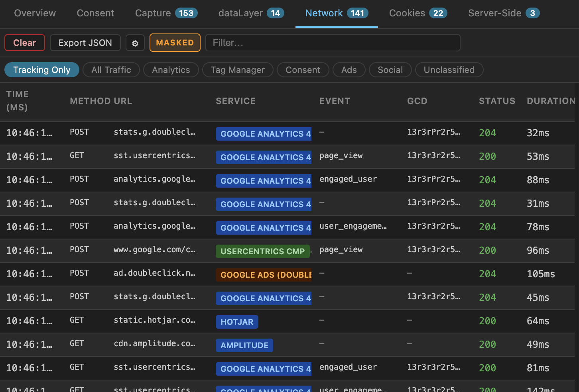Viewport: 579px width, 392px height.
Task: Click the GCD column header
Action: point(417,101)
